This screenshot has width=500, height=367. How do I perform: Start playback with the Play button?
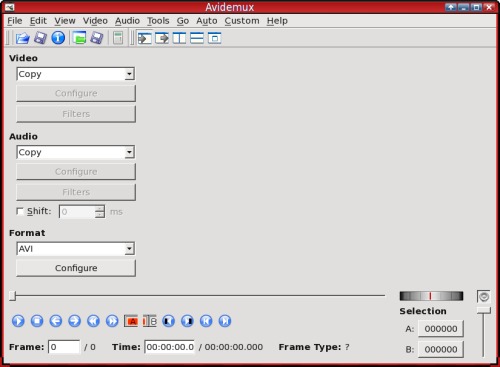pos(18,321)
